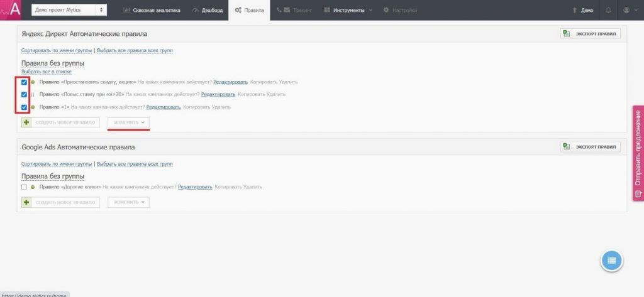This screenshot has height=297, width=644.
Task: Uncheck the rule «1» checkbox
Action: tap(25, 107)
